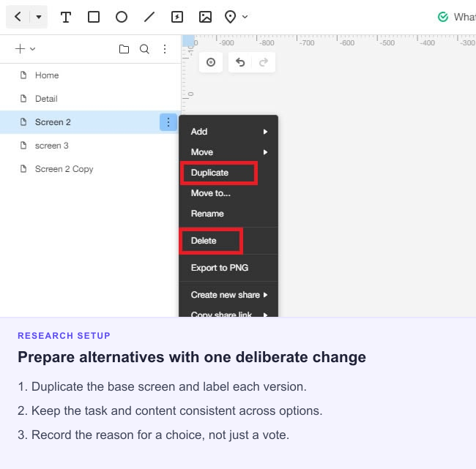The width and height of the screenshot is (476, 469).
Task: Click the back arrow button
Action: [18, 17]
